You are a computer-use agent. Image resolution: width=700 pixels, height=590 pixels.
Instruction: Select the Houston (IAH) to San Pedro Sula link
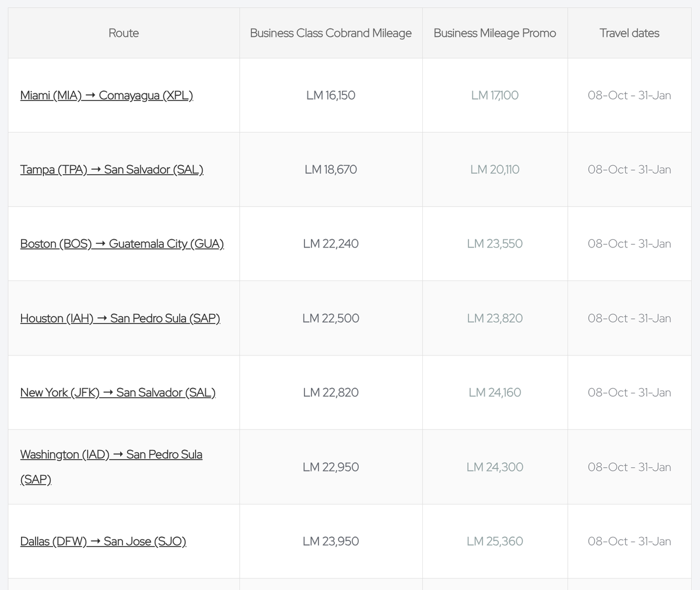(120, 318)
